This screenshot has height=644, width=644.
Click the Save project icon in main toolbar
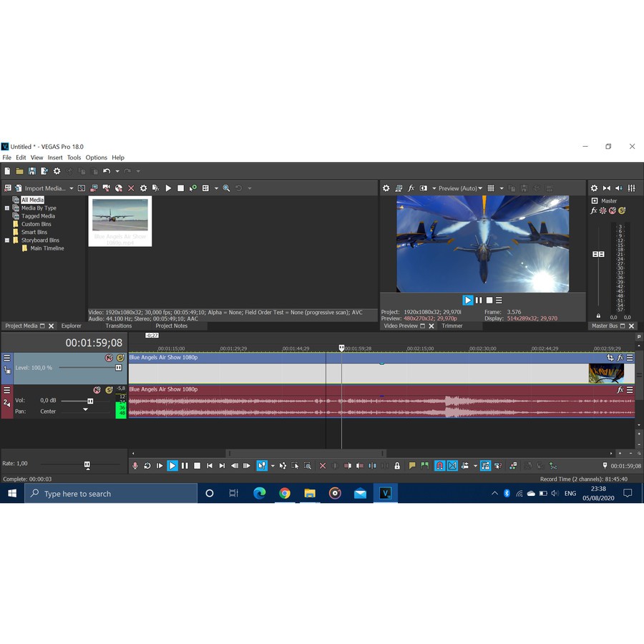tap(31, 171)
